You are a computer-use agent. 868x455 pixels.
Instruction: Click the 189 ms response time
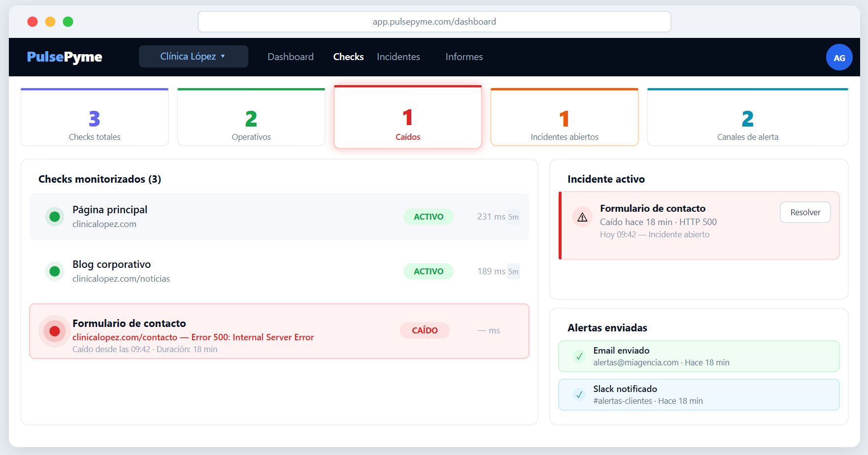click(x=491, y=271)
